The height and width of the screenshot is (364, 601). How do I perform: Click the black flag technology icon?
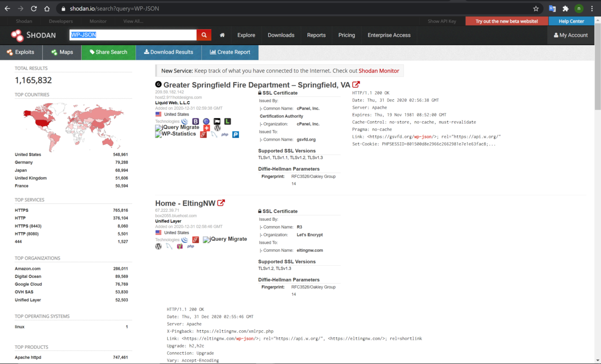tap(217, 121)
